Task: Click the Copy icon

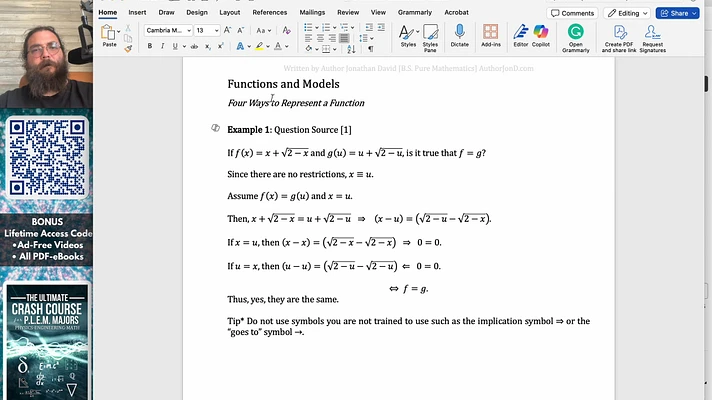Action: 128,39
